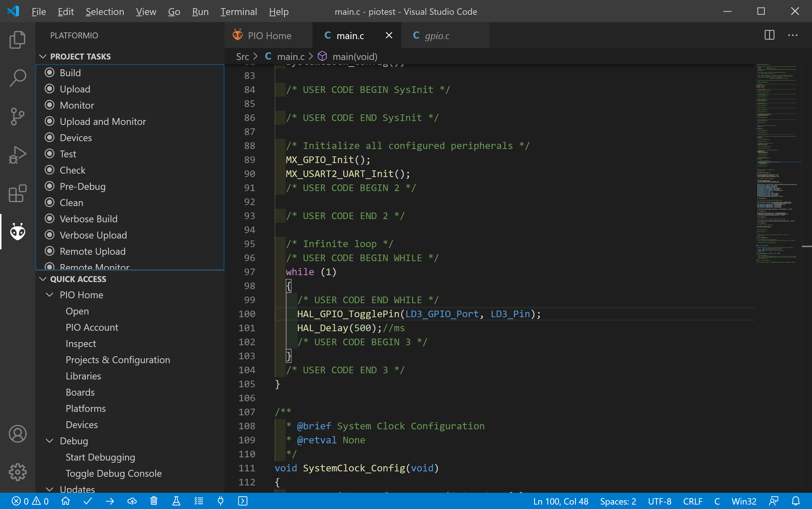Open the File menu
The width and height of the screenshot is (812, 509).
tap(38, 12)
